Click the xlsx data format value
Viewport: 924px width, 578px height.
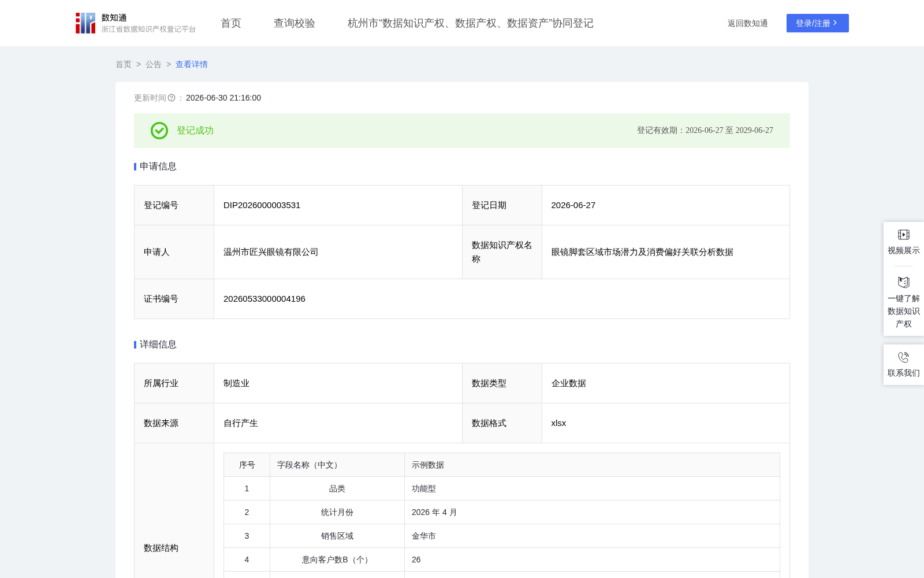559,423
